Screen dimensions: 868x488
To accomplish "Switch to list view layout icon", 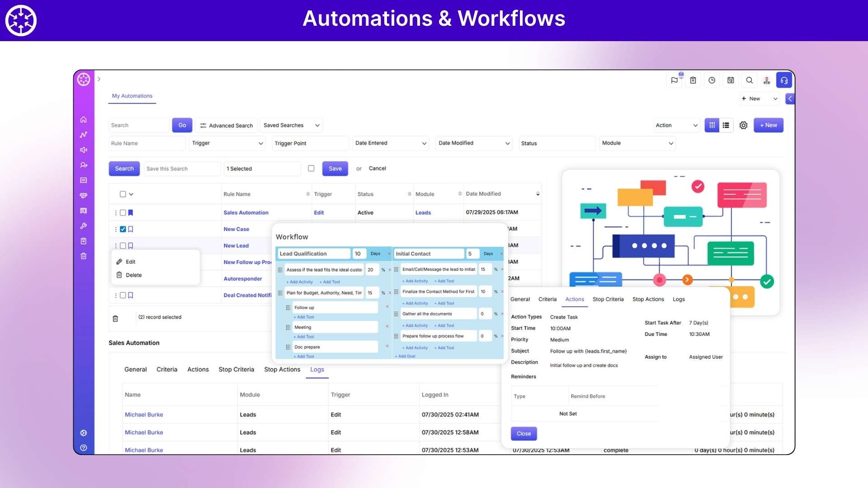I will 726,125.
